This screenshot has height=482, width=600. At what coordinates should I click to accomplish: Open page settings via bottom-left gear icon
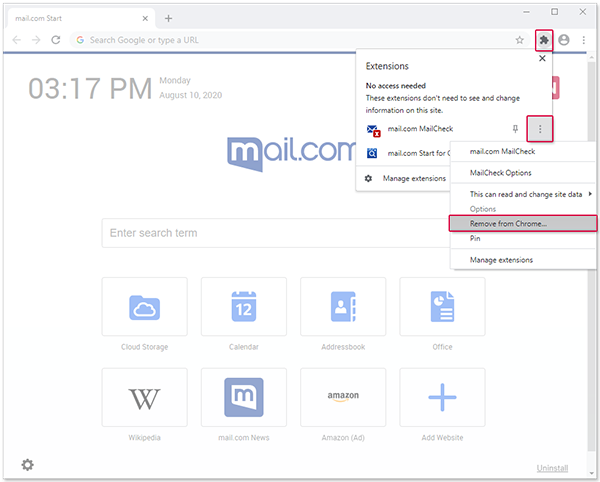(27, 465)
